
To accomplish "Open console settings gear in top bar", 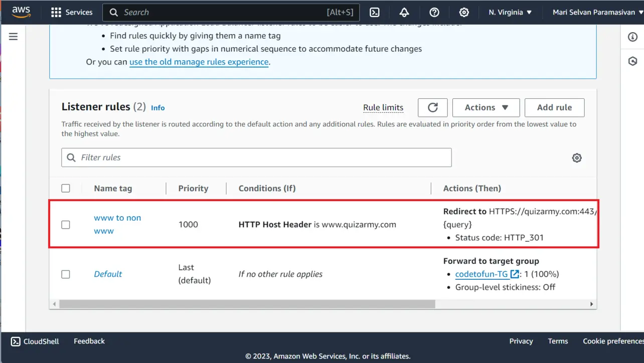I will (464, 12).
